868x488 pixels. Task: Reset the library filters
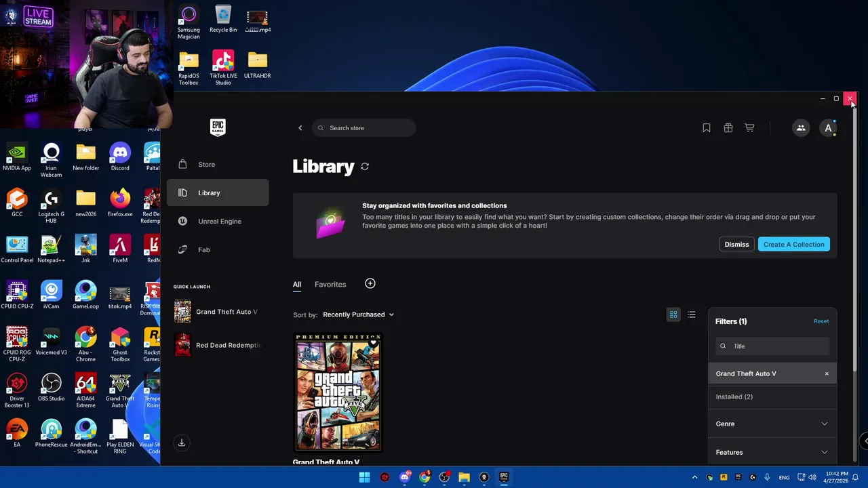pos(821,321)
